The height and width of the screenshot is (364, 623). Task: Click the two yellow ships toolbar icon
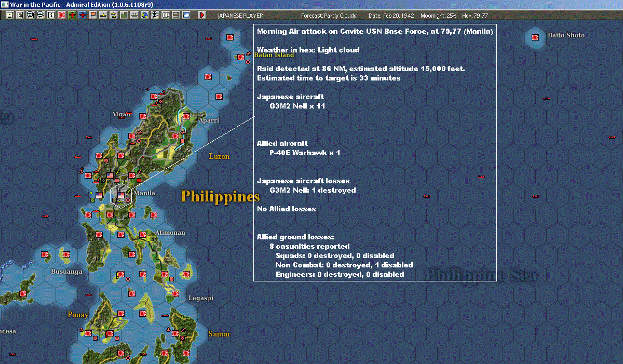[x=113, y=16]
